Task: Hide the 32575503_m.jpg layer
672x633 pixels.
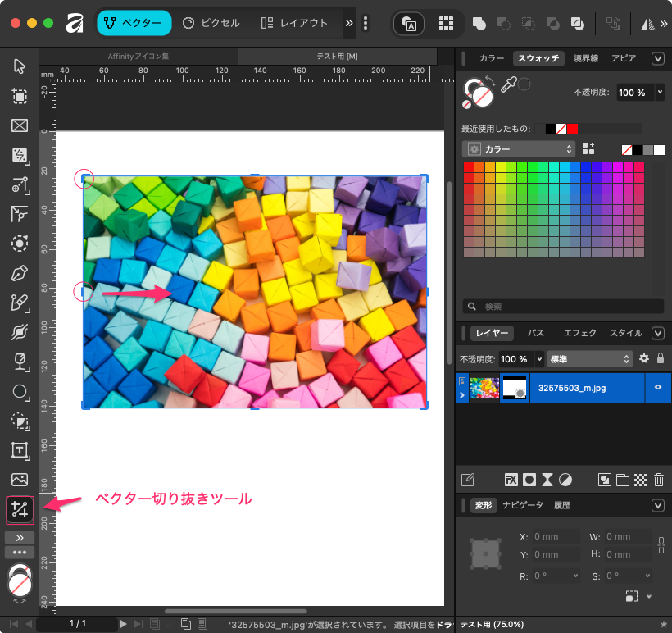Action: pyautogui.click(x=657, y=387)
